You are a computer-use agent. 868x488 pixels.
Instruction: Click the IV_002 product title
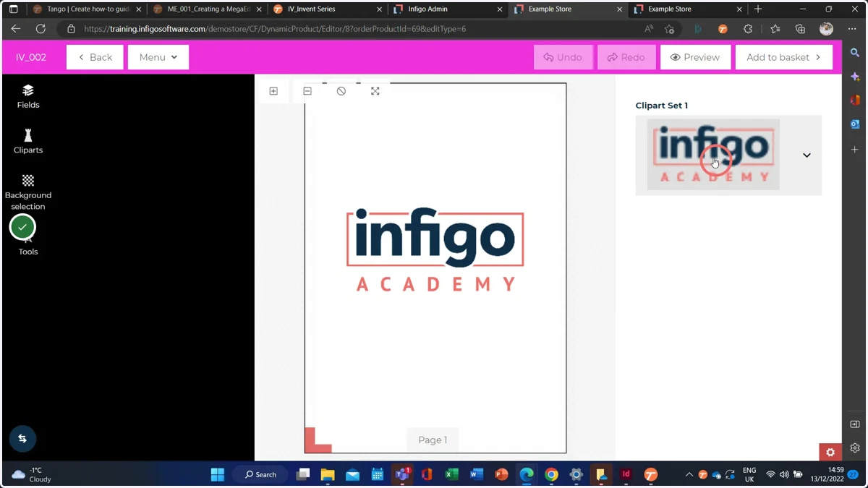click(31, 57)
